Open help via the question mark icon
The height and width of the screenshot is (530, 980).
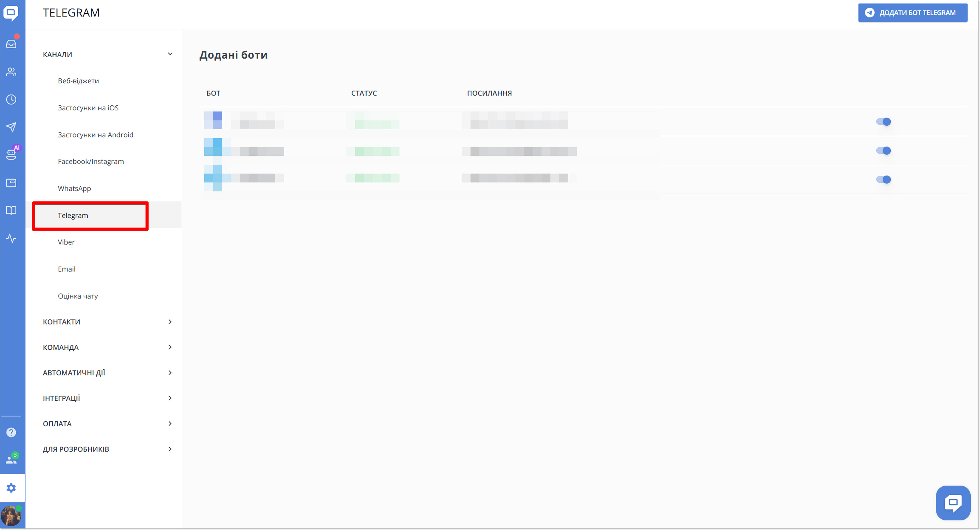(x=11, y=432)
